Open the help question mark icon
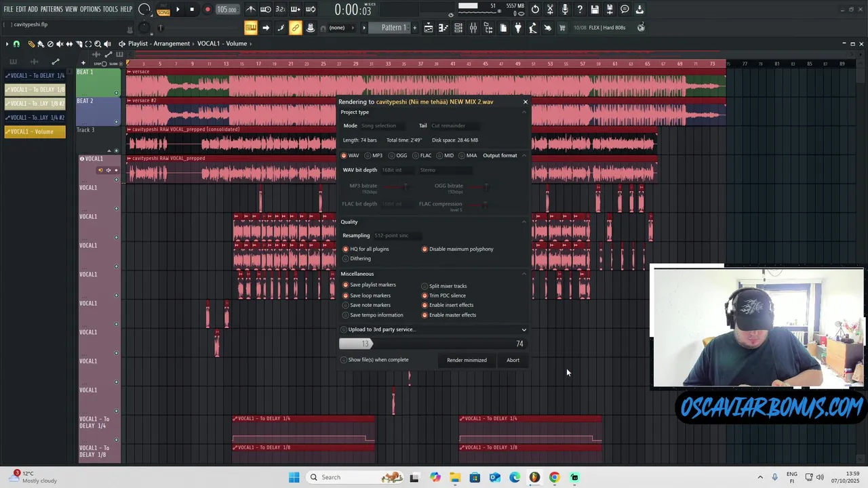This screenshot has width=868, height=488. [580, 9]
